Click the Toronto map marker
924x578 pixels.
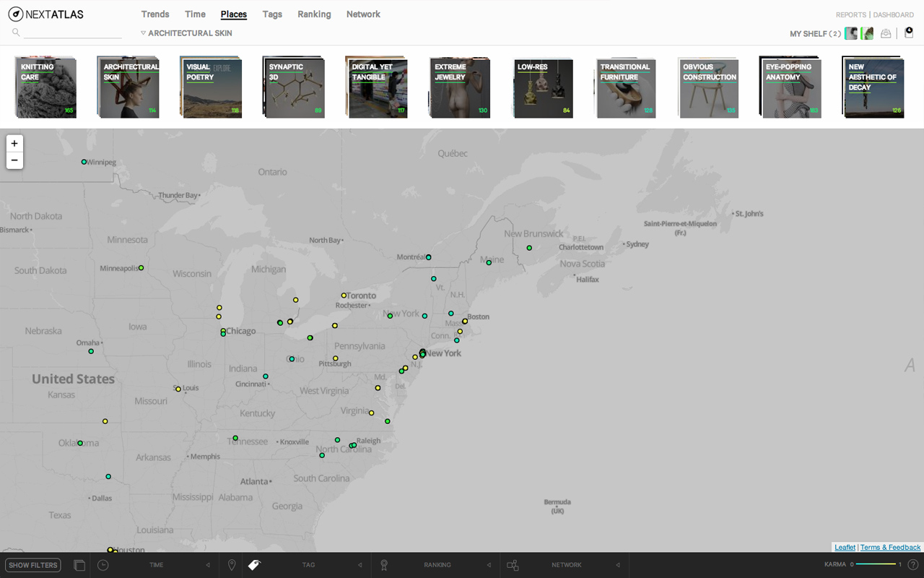coord(344,296)
